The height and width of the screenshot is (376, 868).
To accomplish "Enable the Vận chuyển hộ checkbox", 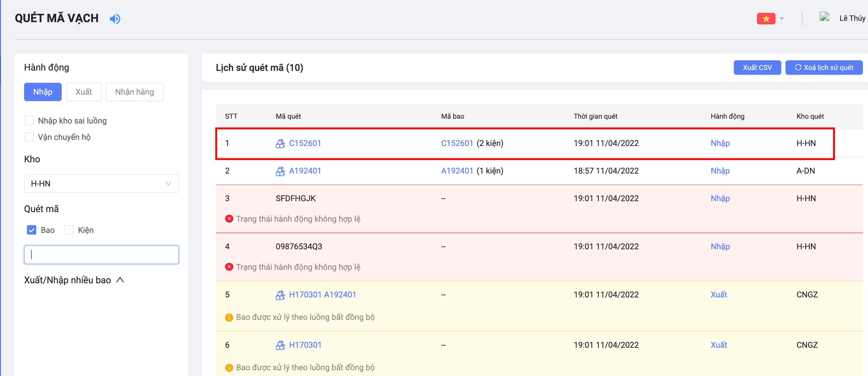I will 29,137.
